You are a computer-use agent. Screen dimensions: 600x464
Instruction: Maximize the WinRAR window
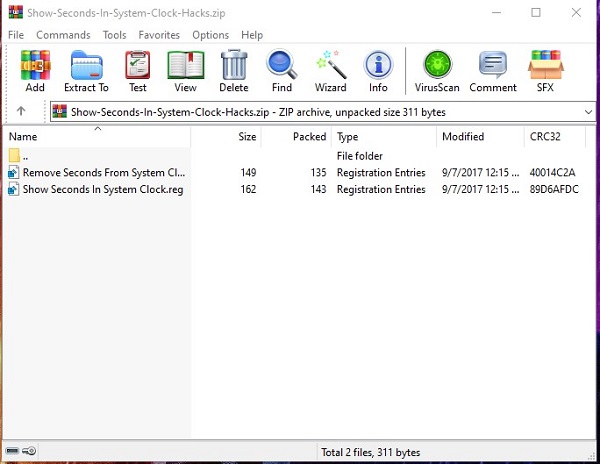[536, 13]
